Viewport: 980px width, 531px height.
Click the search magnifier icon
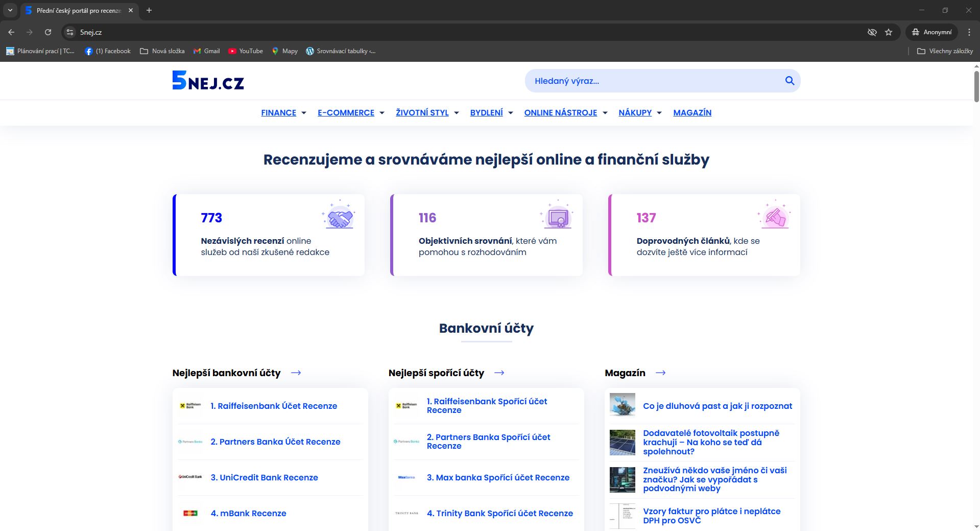point(790,81)
